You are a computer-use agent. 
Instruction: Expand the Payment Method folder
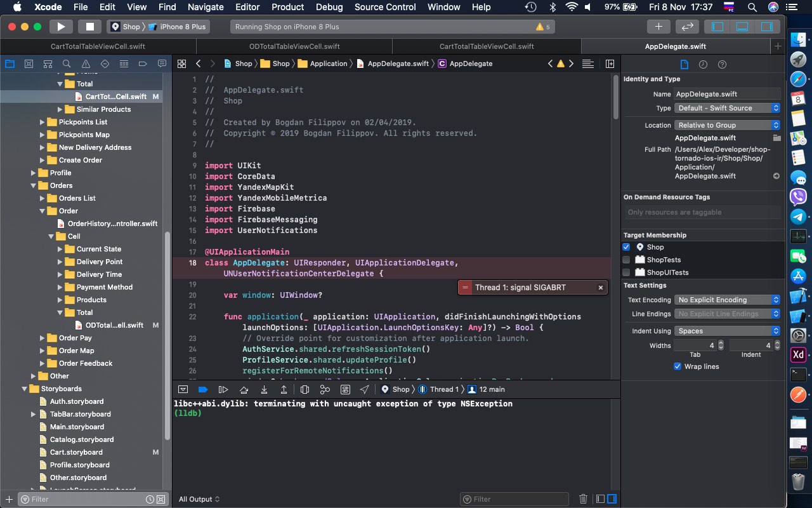point(60,287)
